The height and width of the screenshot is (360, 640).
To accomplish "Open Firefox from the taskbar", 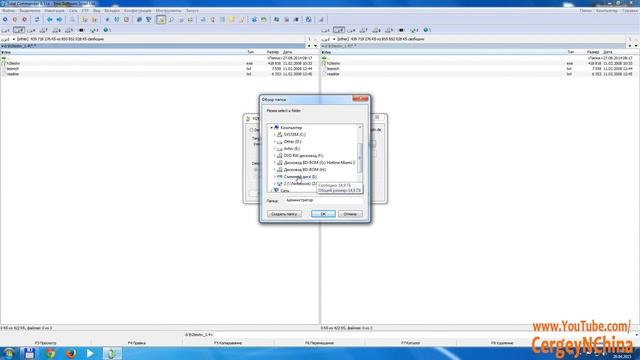I will 71,353.
